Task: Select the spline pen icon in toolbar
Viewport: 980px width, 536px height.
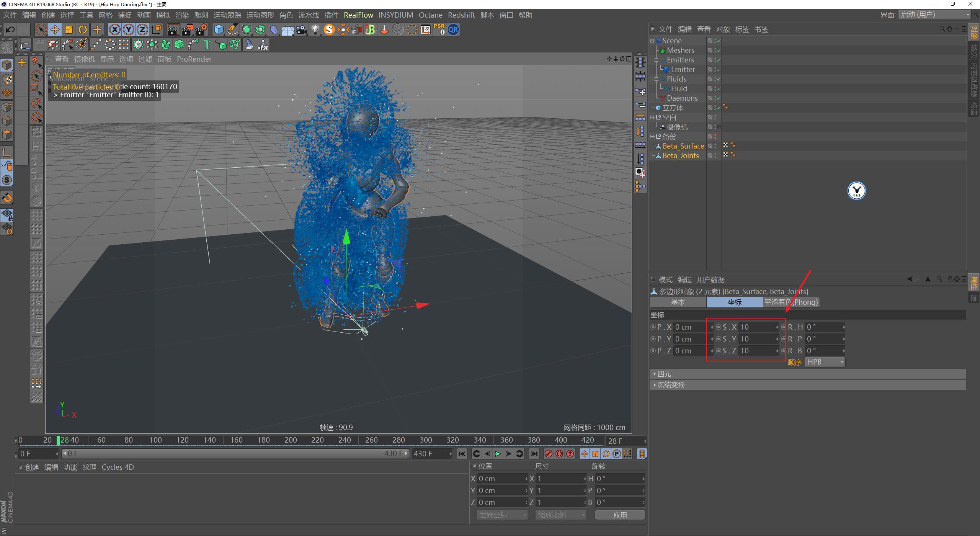Action: point(232,29)
